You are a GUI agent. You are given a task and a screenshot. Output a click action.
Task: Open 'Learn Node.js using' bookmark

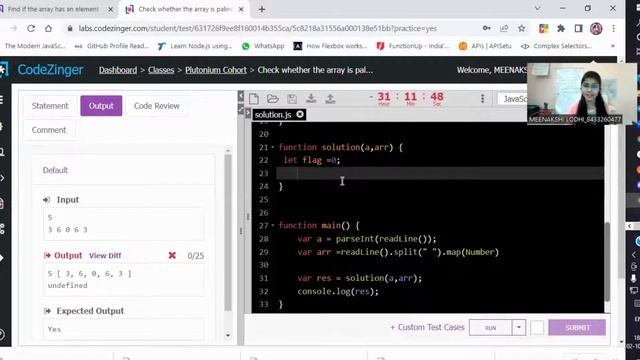pyautogui.click(x=195, y=46)
